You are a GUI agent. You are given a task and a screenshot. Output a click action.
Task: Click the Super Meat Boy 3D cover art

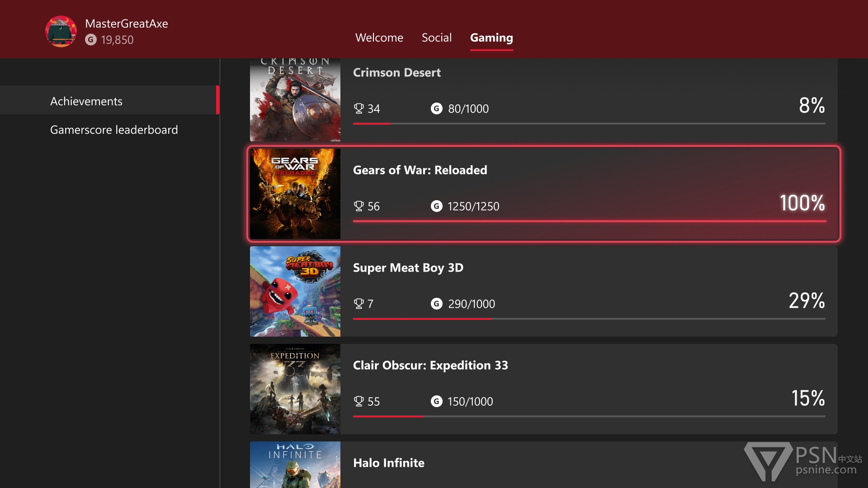[295, 291]
